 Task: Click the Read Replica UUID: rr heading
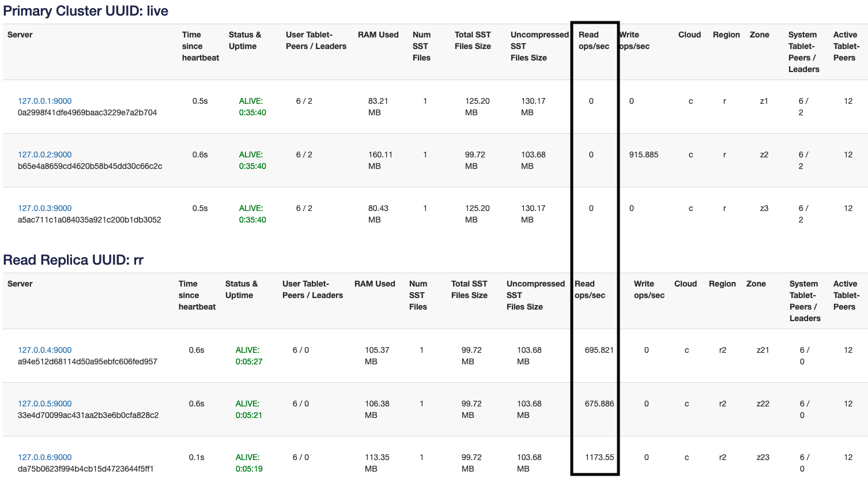click(73, 260)
